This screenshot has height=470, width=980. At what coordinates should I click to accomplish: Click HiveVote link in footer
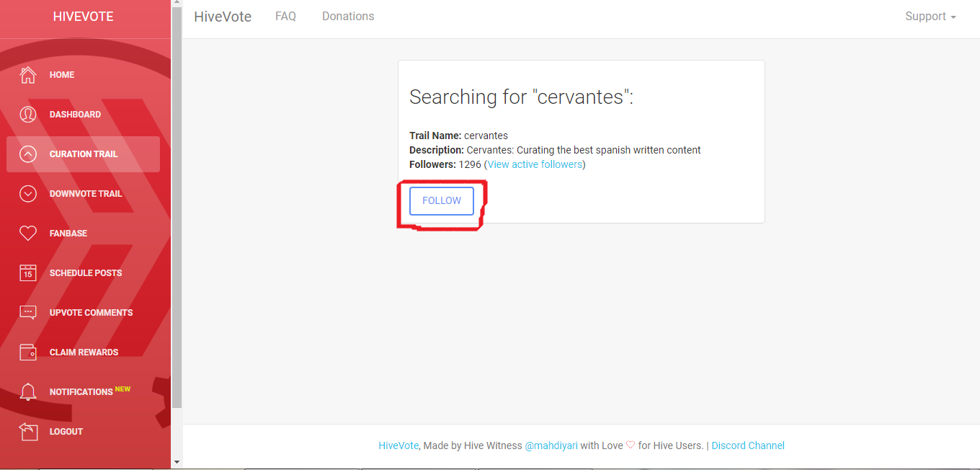pyautogui.click(x=398, y=445)
